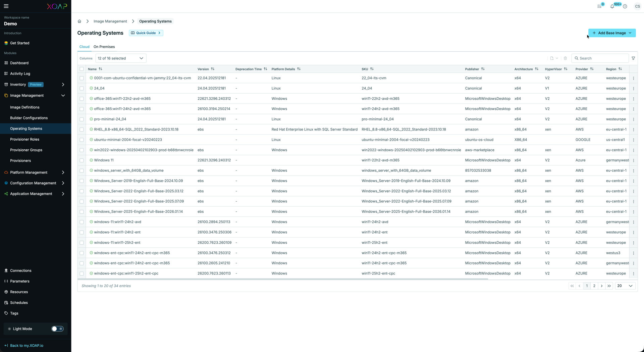Screen dimensions: 644x352
Task: Check the select-all rows checkbox
Action: (82, 69)
